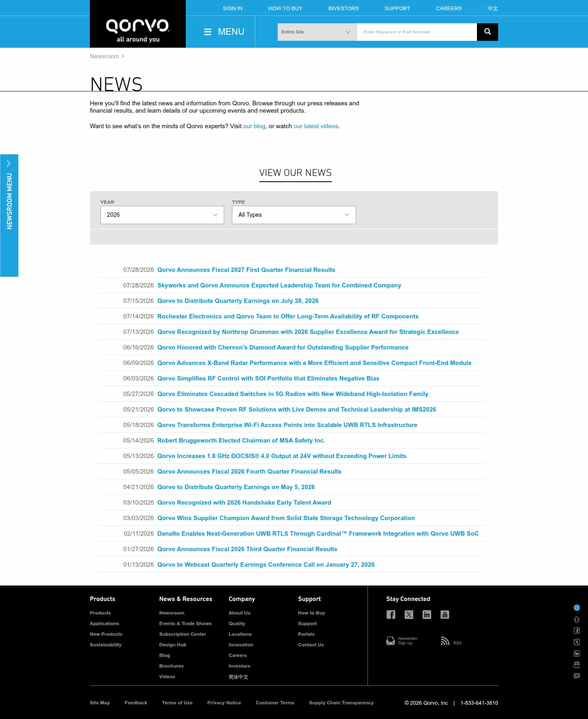This screenshot has width=588, height=719.
Task: Open the 'our latest videos' link
Action: click(316, 126)
